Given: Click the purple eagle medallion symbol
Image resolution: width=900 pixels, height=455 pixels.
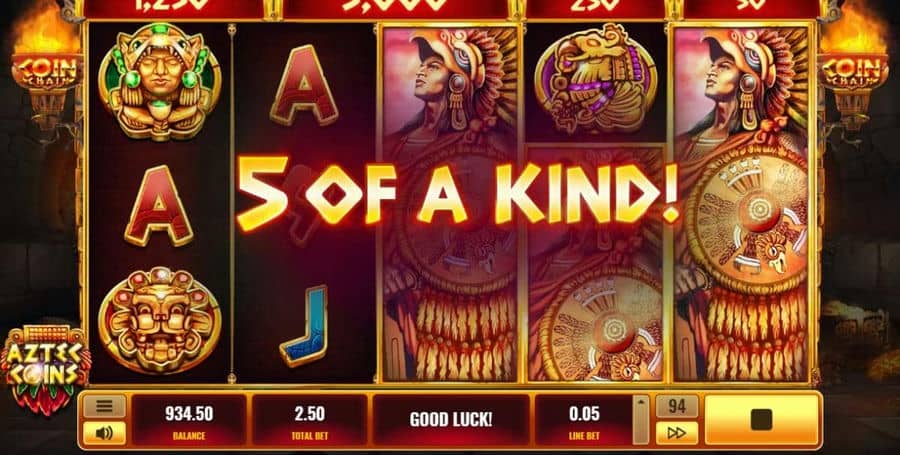Looking at the screenshot, I should [x=595, y=79].
